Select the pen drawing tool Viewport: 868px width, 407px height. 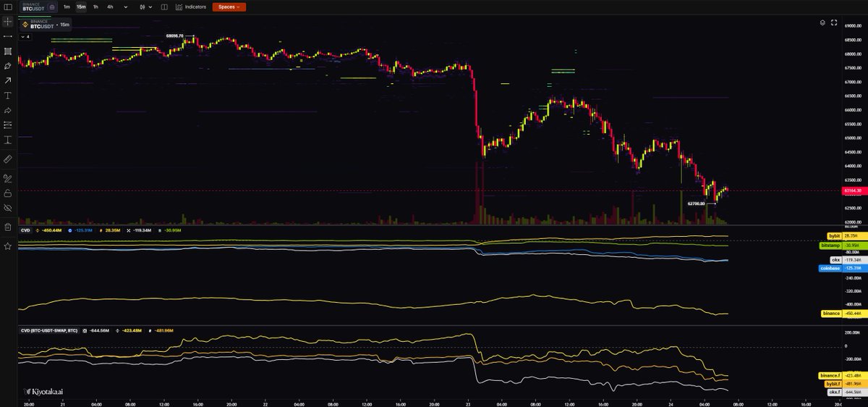7,66
